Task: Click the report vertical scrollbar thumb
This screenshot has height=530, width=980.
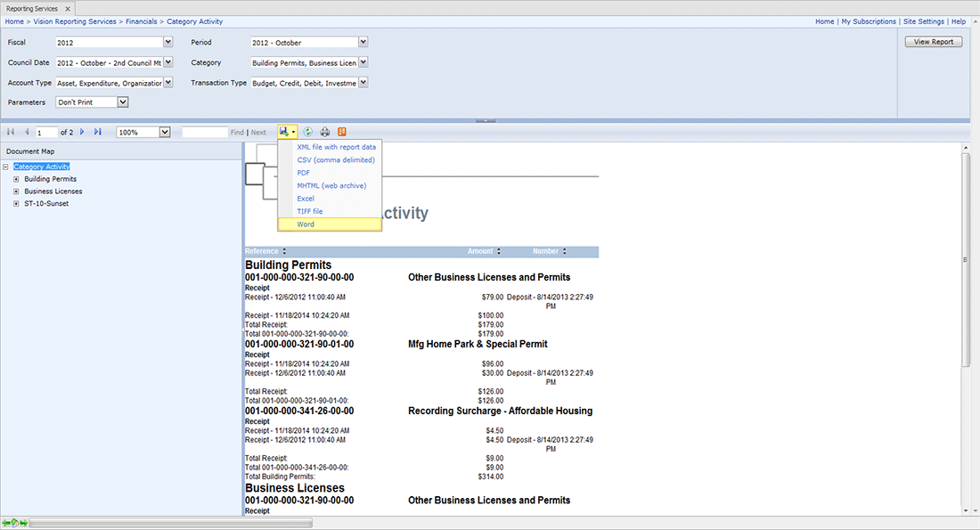Action: [965, 260]
